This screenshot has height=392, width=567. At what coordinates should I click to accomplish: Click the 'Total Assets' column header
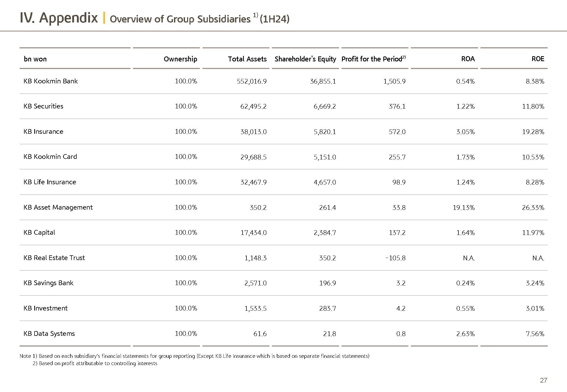pyautogui.click(x=247, y=59)
